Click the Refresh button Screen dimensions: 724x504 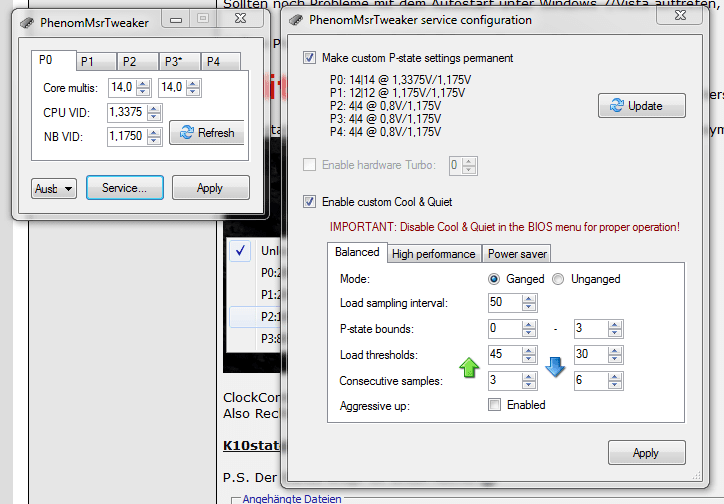click(x=207, y=132)
